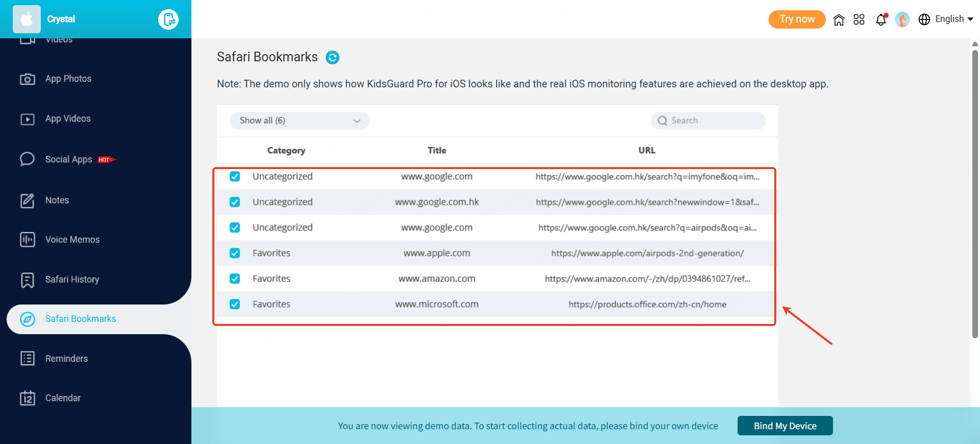
Task: Uncheck the airpods search bookmark row
Action: coord(235,227)
